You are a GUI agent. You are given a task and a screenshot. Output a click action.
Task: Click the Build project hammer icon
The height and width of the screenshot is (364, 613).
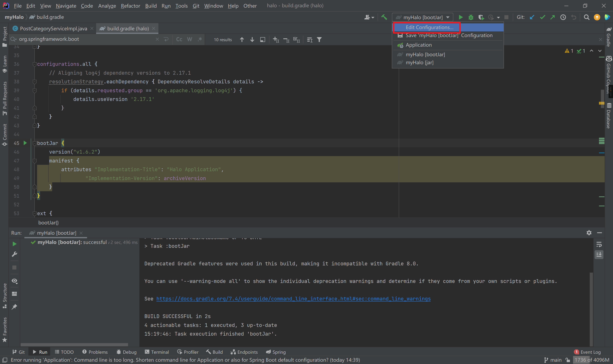pyautogui.click(x=384, y=17)
